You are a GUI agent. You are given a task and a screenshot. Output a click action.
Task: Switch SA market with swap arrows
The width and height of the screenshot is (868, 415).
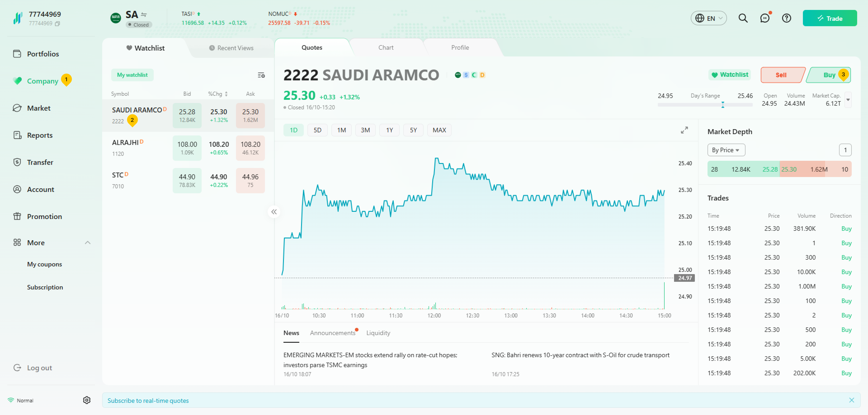144,15
